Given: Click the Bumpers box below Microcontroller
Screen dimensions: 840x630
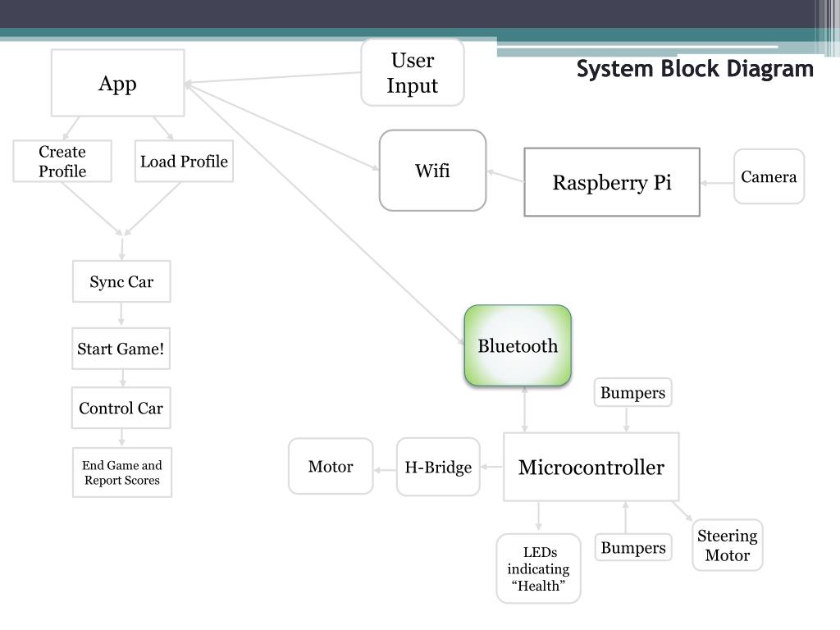Looking at the screenshot, I should tap(633, 547).
